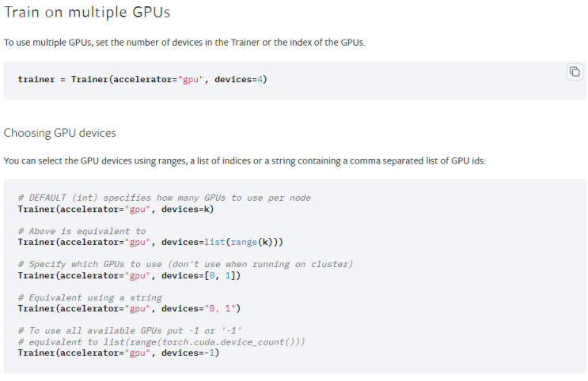This screenshot has width=588, height=381.
Task: Click the 'trainer = Trainer(accelerator="gpu", devices=4)' code line
Action: [142, 79]
